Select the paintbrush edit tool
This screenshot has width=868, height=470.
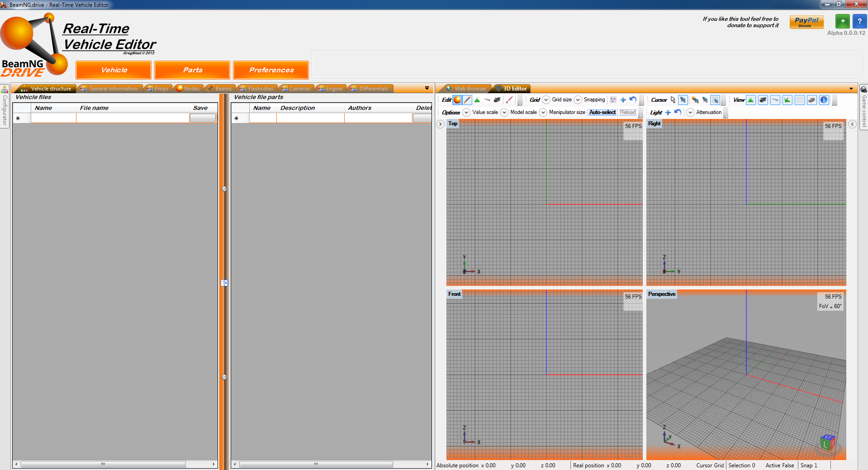(509, 100)
